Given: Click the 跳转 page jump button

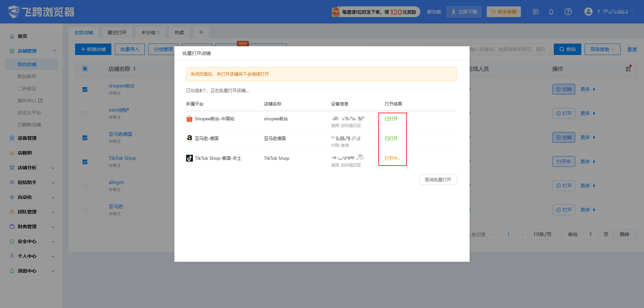Looking at the screenshot, I should (x=625, y=234).
